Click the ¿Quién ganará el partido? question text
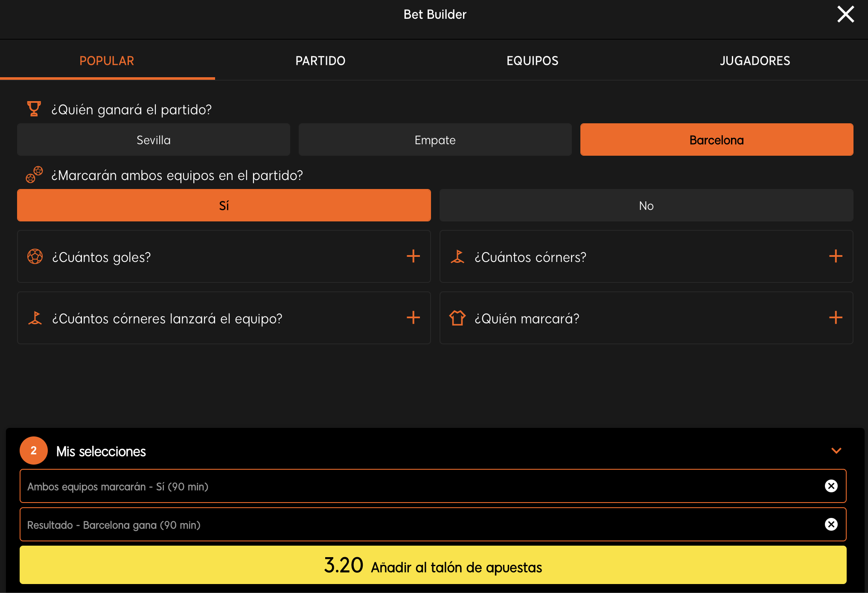The width and height of the screenshot is (868, 593). tap(131, 110)
